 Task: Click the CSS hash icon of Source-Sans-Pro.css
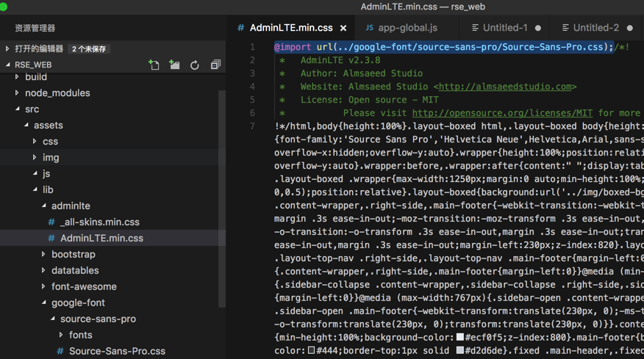(x=60, y=351)
